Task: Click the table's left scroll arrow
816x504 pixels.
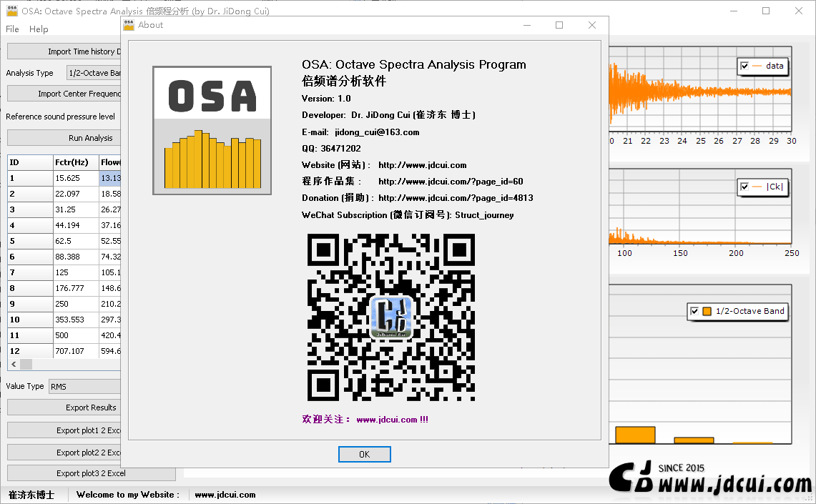Action: coord(14,364)
